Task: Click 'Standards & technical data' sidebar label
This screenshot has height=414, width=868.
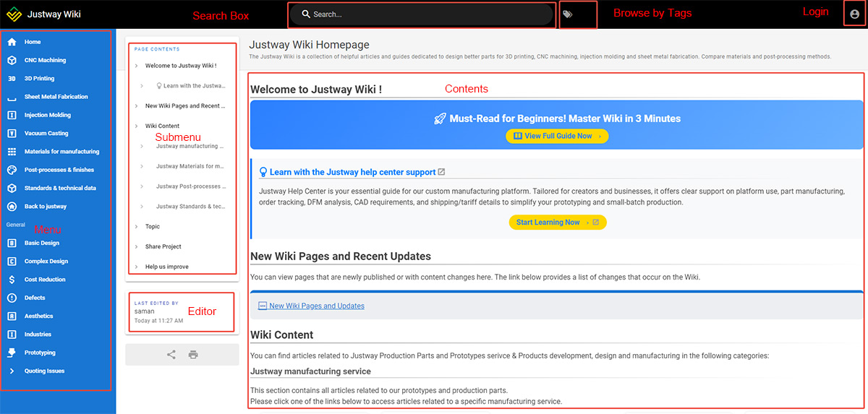Action: 60,188
